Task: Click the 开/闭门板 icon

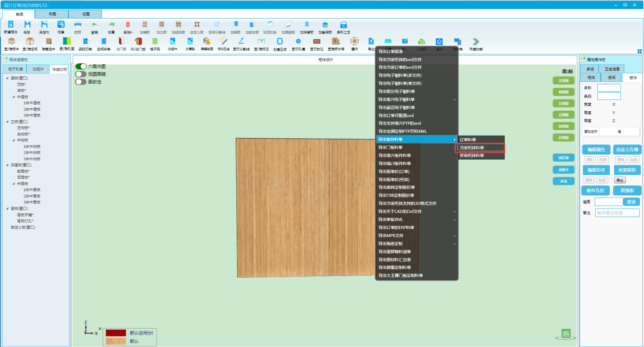Action: coord(138,41)
